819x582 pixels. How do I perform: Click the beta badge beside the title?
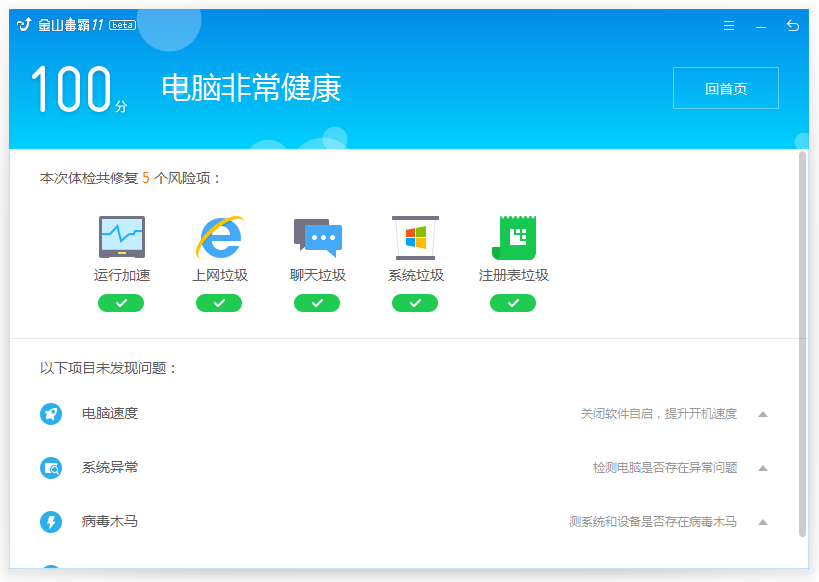pyautogui.click(x=122, y=25)
